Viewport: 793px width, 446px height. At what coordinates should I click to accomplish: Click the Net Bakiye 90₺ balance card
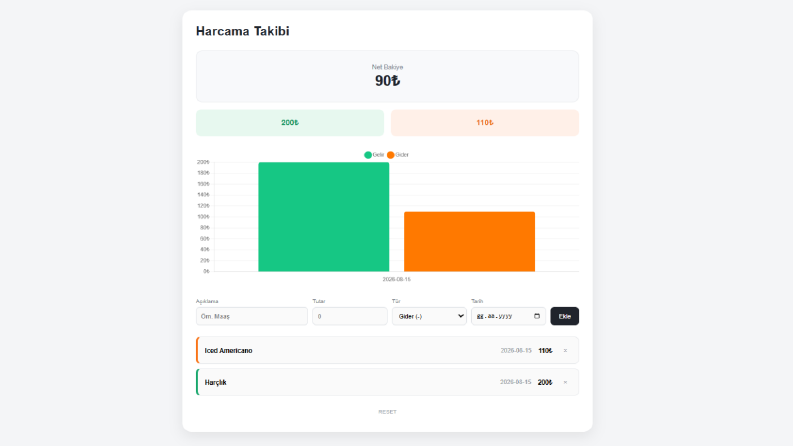tap(387, 76)
